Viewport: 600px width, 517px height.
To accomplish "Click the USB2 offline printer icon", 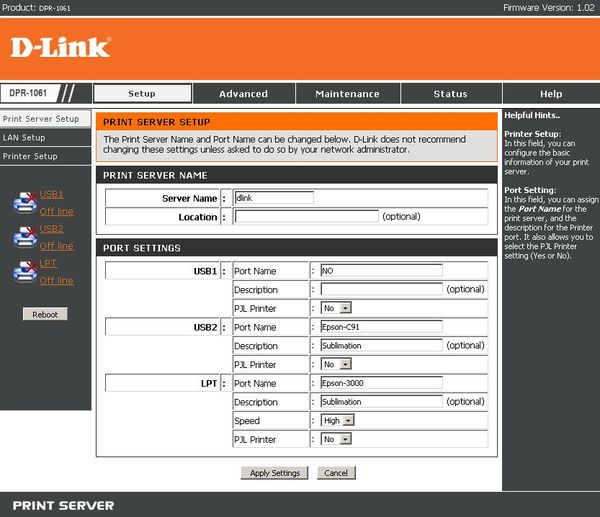I will pyautogui.click(x=25, y=237).
